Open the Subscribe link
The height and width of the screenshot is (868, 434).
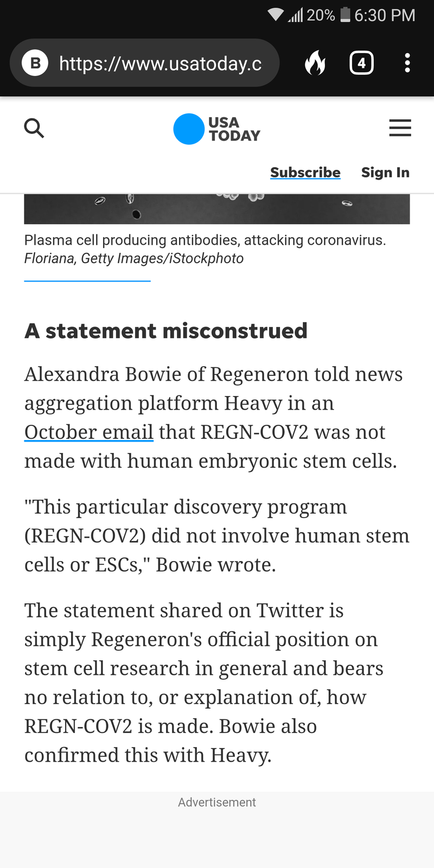[x=305, y=173]
